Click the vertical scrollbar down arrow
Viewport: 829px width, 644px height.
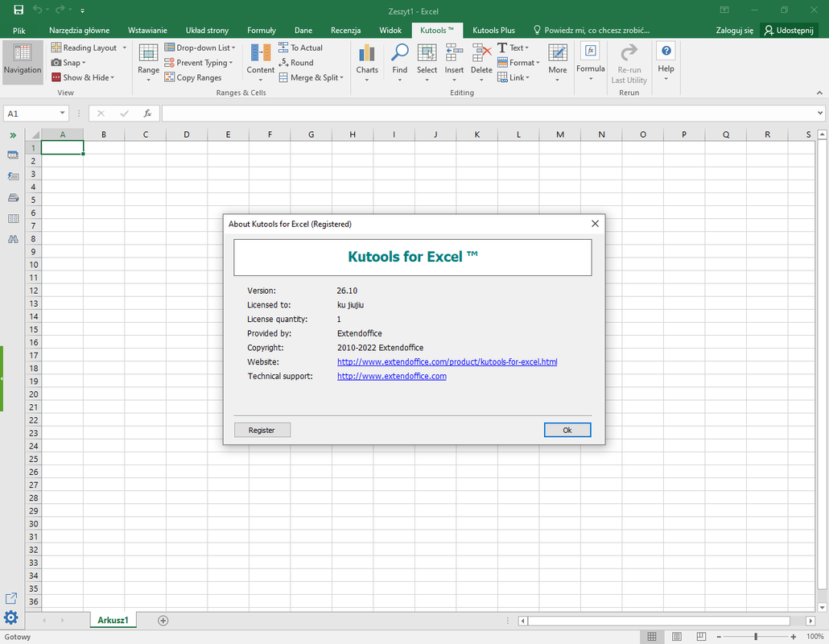point(822,608)
